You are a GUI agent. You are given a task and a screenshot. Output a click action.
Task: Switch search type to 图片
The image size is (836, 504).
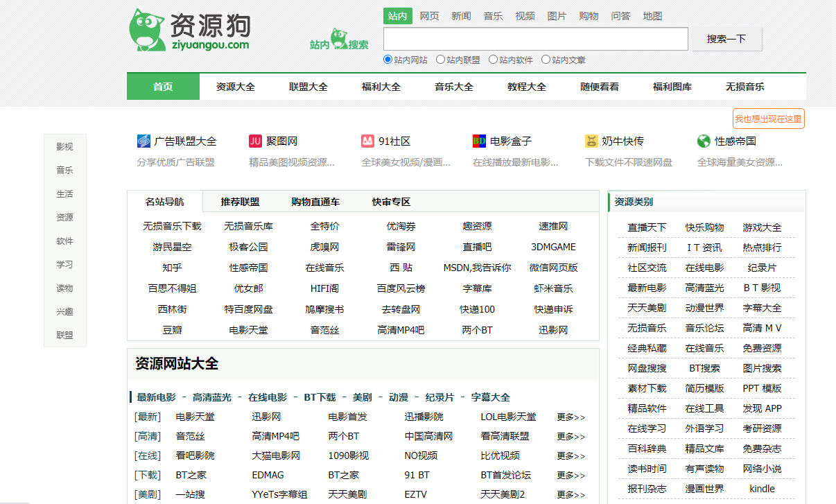pyautogui.click(x=557, y=16)
